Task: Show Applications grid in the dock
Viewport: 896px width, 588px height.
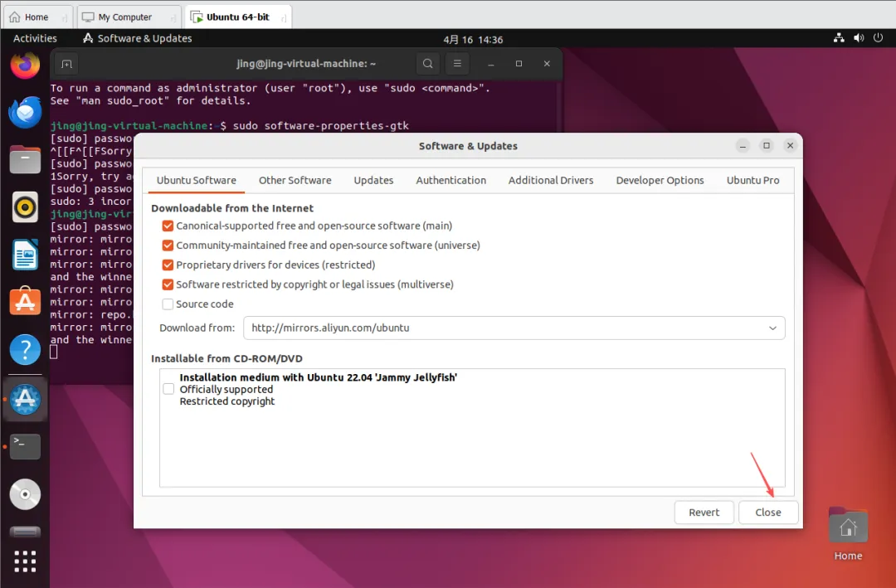Action: (x=25, y=561)
